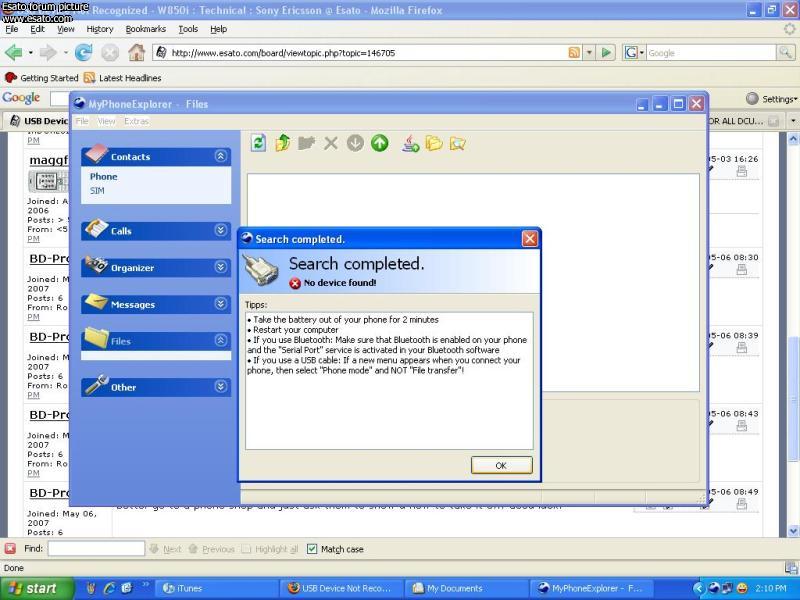800x600 pixels.
Task: Open Google toolbar Settings
Action: [772, 99]
